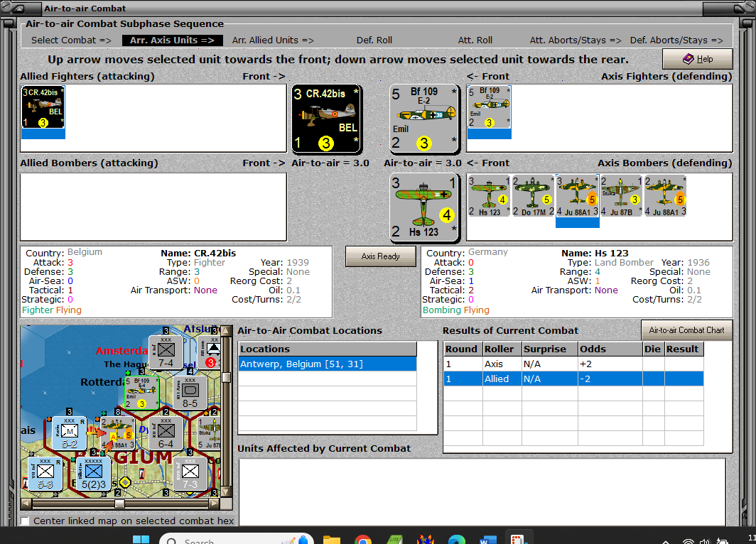Click the Units Affected by Current Combat box

[482, 492]
